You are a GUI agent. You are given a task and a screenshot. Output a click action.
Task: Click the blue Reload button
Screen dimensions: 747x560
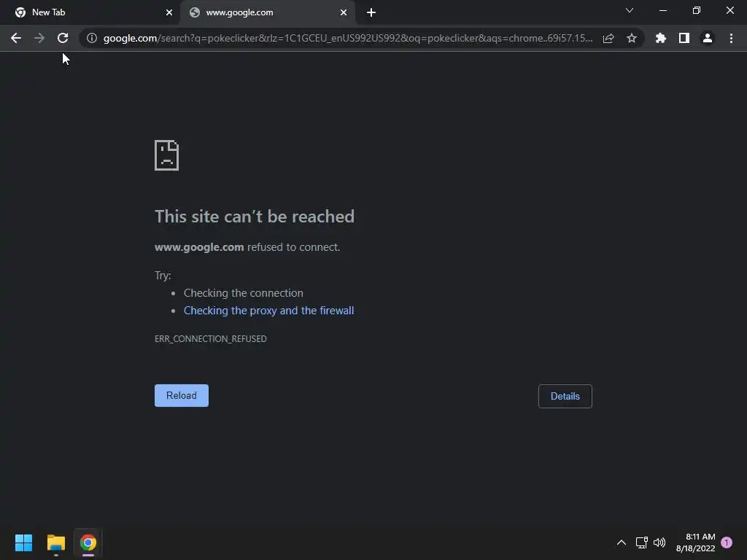(x=182, y=395)
